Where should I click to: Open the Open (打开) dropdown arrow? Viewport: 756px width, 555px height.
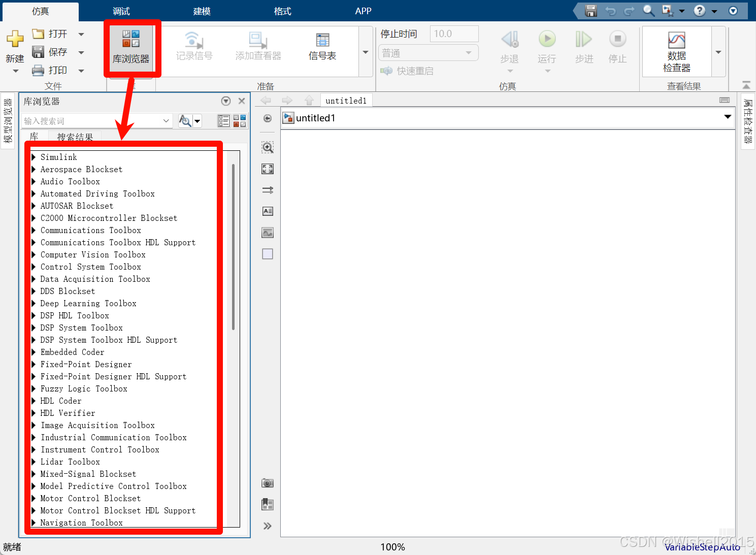[81, 34]
